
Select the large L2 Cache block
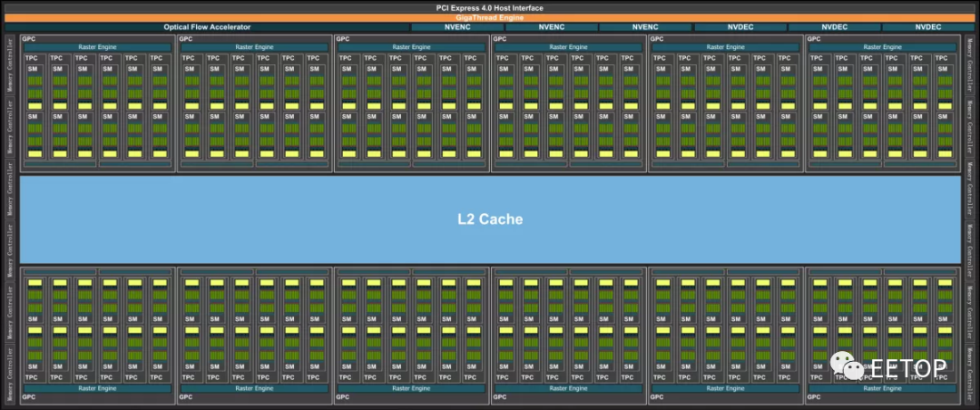[x=490, y=220]
